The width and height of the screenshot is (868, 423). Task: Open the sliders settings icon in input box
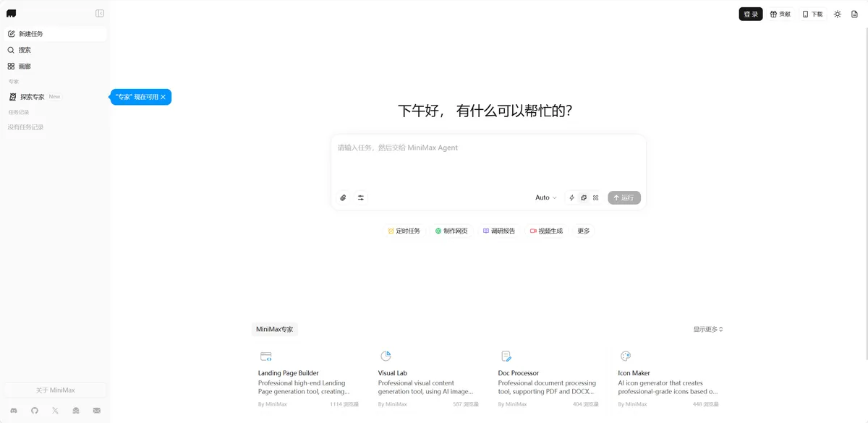pos(361,197)
